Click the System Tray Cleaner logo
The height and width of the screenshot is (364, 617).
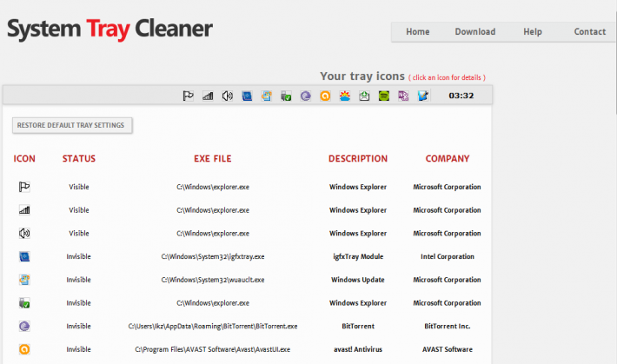click(x=110, y=30)
